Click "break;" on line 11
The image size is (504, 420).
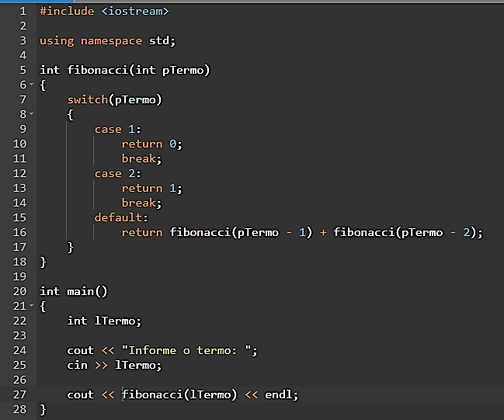point(141,158)
